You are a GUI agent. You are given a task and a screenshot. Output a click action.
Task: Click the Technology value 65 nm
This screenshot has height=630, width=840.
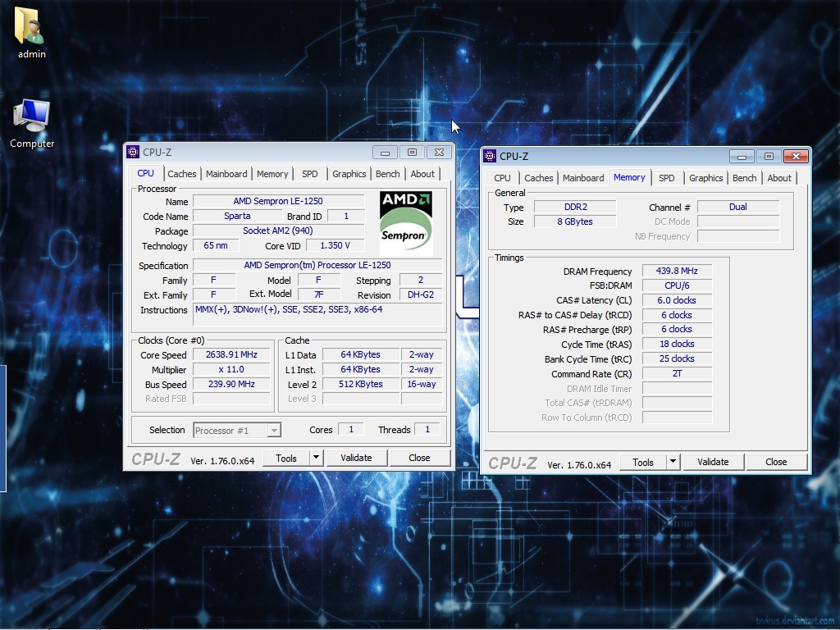[216, 245]
